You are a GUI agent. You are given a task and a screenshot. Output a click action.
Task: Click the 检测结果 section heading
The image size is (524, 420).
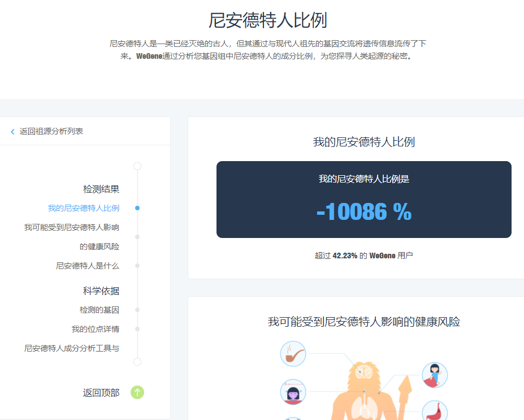pos(101,189)
